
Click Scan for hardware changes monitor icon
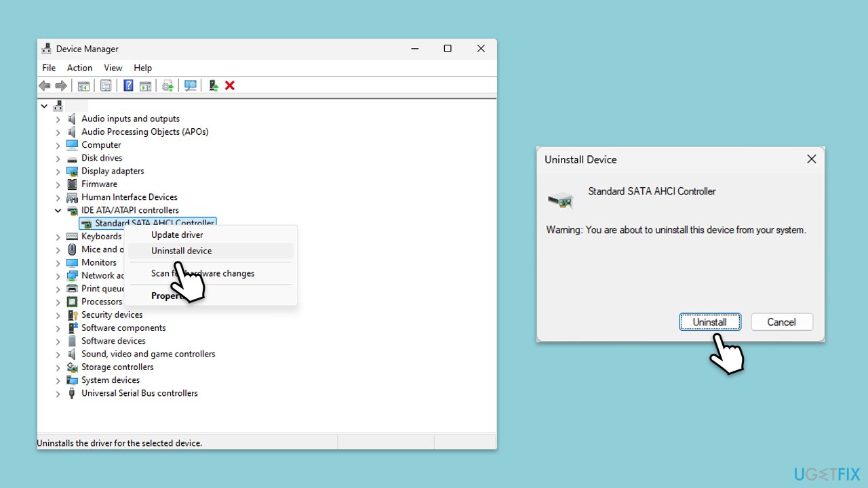tap(191, 85)
